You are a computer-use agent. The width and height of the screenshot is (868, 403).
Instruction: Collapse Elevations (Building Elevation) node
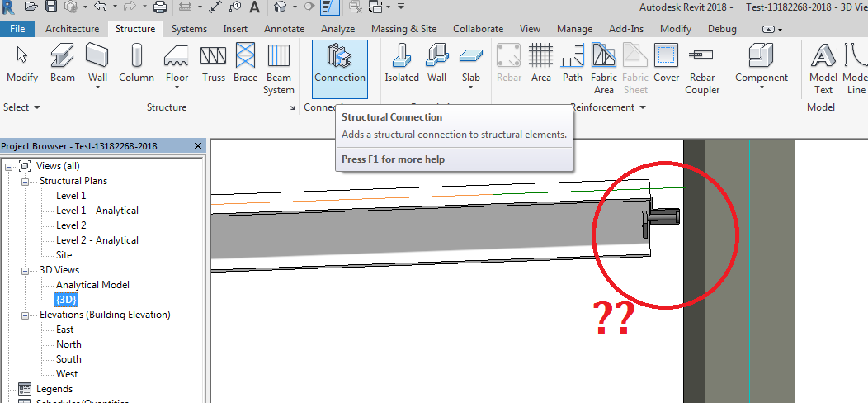[x=25, y=315]
